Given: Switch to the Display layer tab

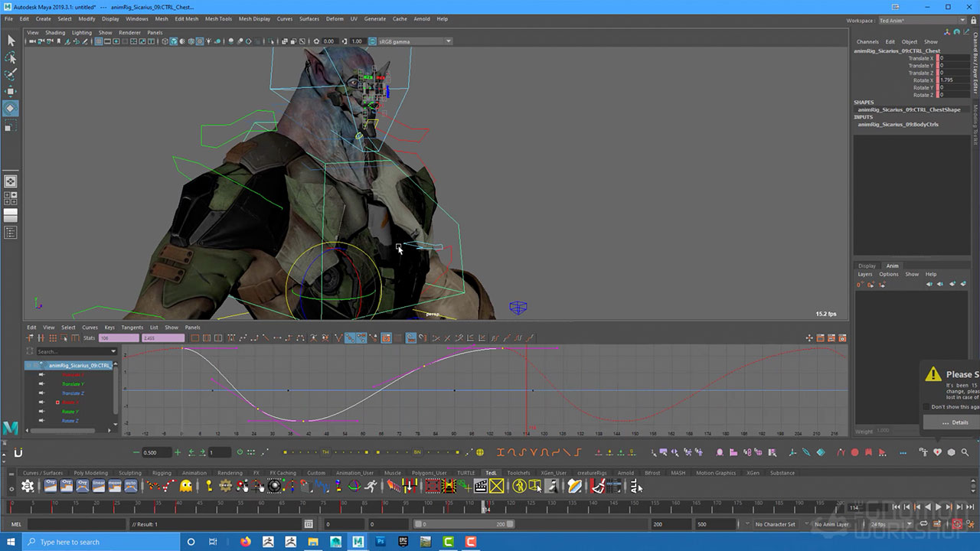Looking at the screenshot, I should pyautogui.click(x=867, y=266).
